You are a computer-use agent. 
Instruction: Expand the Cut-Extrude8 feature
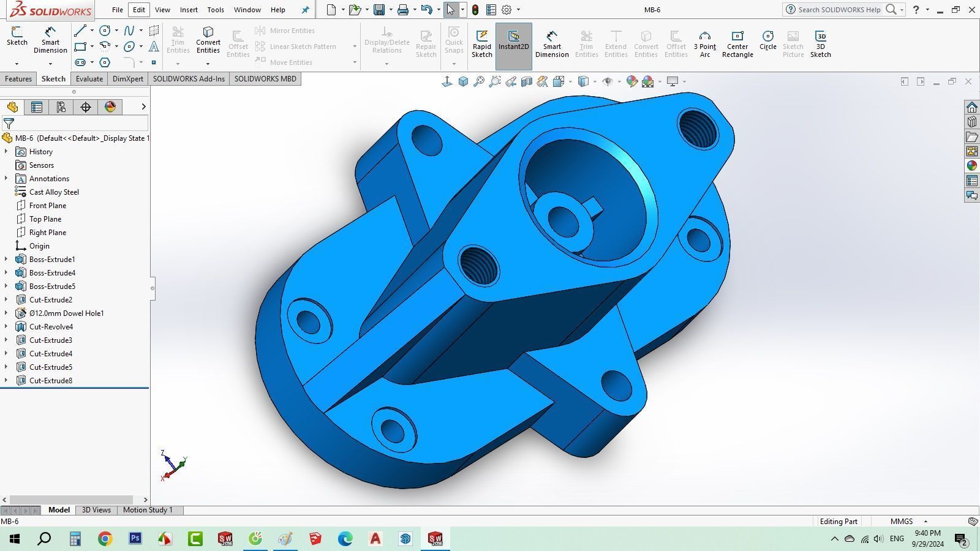(6, 380)
